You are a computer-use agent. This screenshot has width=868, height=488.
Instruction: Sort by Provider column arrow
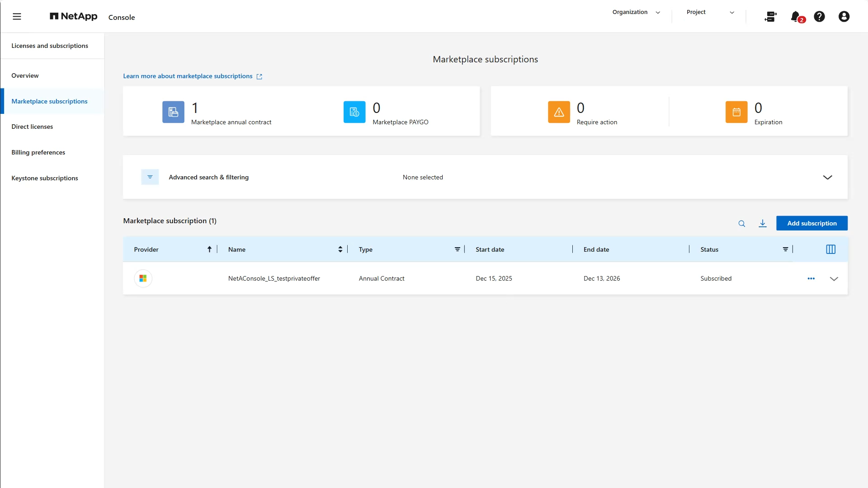(x=209, y=249)
